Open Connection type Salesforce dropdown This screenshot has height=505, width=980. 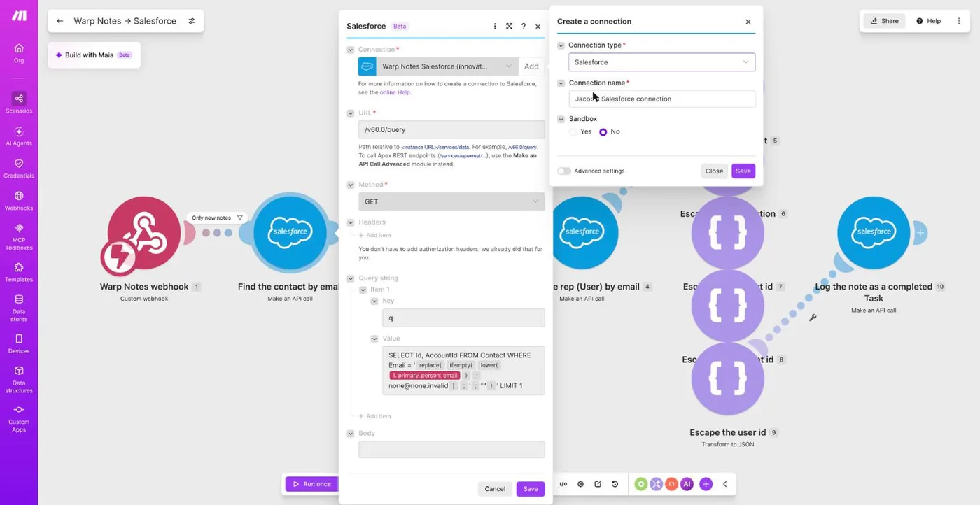point(661,62)
